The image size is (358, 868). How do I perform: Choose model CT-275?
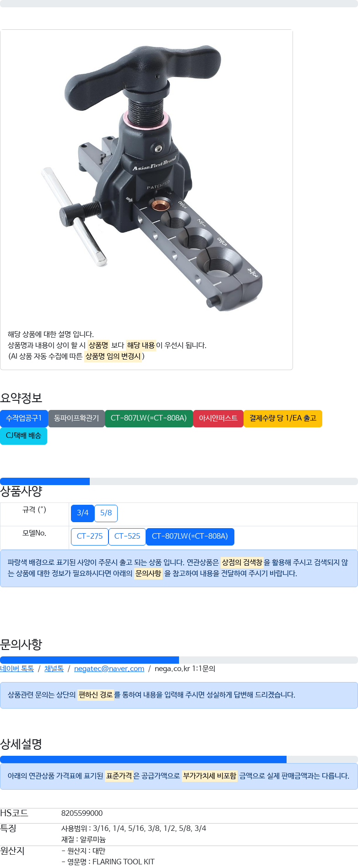[90, 536]
